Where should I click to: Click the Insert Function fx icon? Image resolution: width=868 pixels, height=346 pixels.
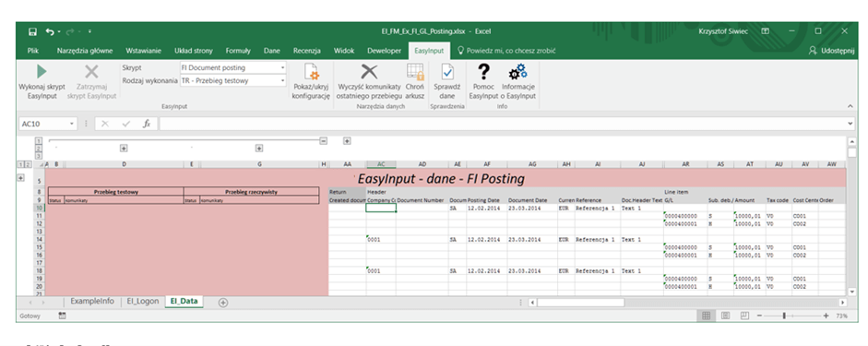[x=147, y=124]
